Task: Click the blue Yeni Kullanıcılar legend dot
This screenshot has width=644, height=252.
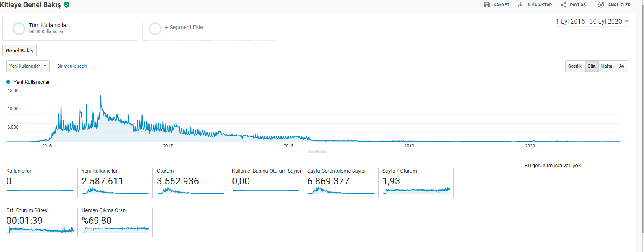Action: click(8, 82)
